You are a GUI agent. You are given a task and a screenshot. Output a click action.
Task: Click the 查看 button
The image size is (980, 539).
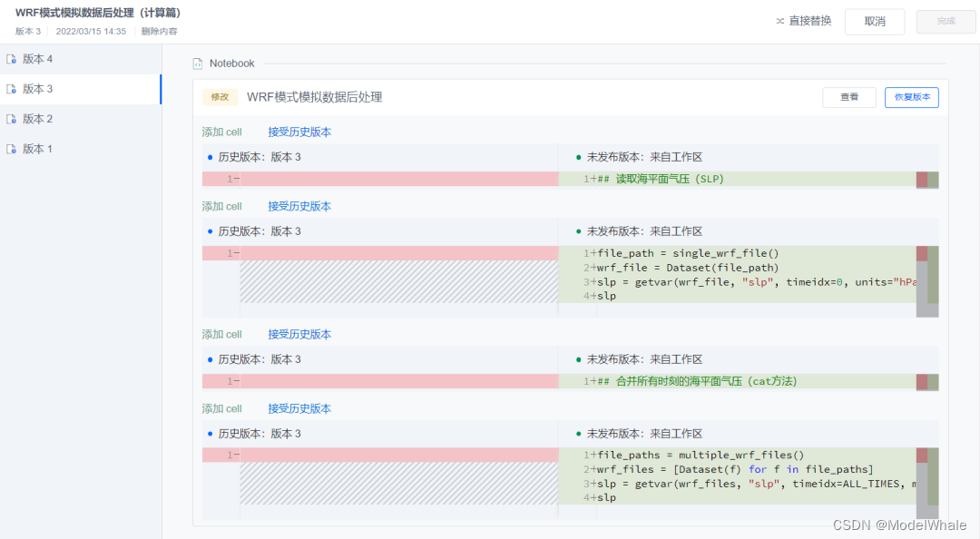click(x=848, y=97)
